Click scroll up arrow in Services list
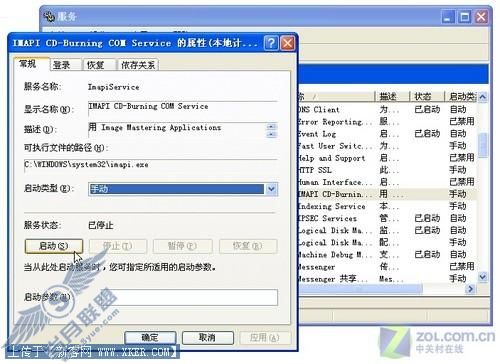Screen dimensions: 500x364 (x=483, y=97)
